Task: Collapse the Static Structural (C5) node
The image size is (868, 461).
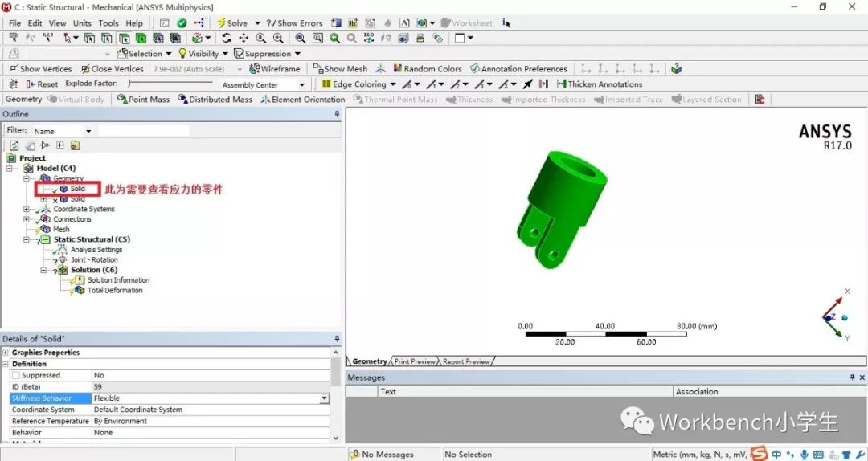Action: tap(26, 239)
